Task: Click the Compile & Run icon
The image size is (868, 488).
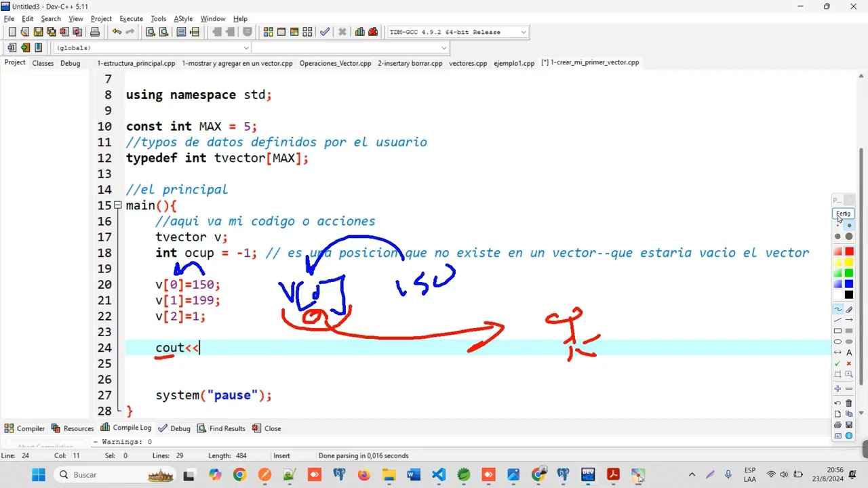Action: point(294,32)
